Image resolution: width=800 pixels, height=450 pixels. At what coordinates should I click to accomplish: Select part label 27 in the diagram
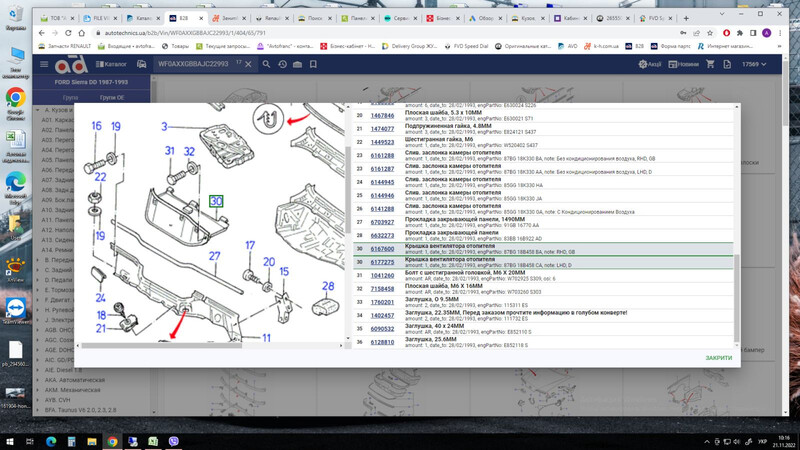point(214,256)
